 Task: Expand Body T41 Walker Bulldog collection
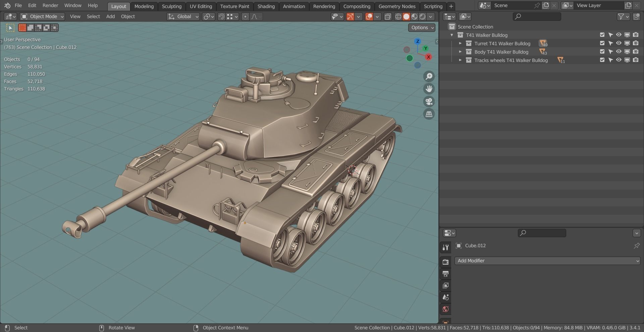click(x=460, y=52)
